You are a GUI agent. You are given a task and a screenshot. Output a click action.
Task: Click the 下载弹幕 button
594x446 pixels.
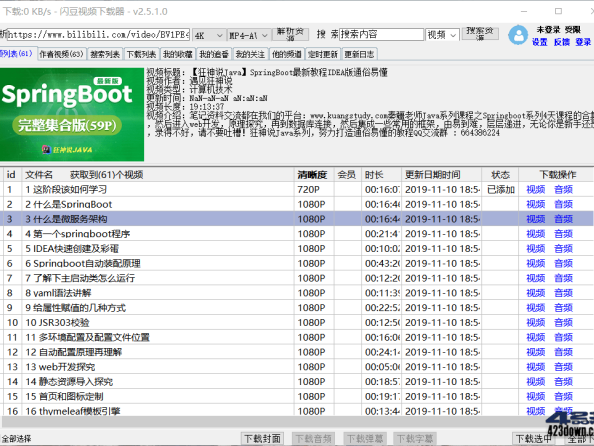[x=365, y=439]
